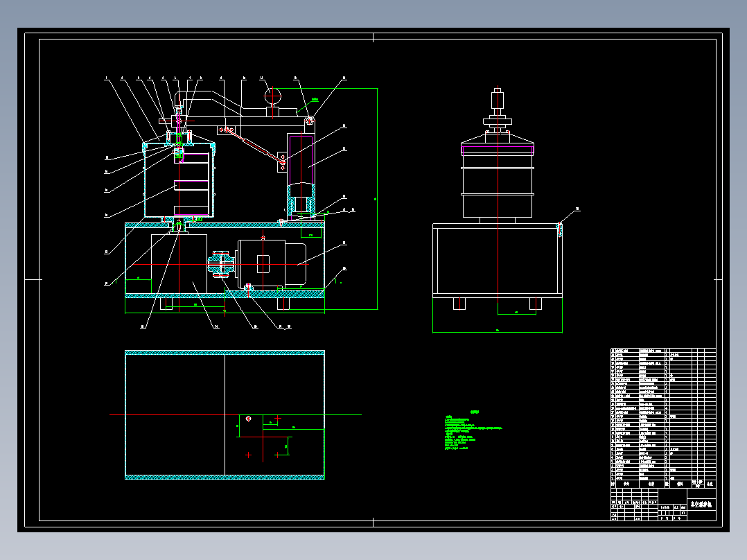Select the left support foot of the front view
The width and height of the screenshot is (747, 560).
[166, 304]
